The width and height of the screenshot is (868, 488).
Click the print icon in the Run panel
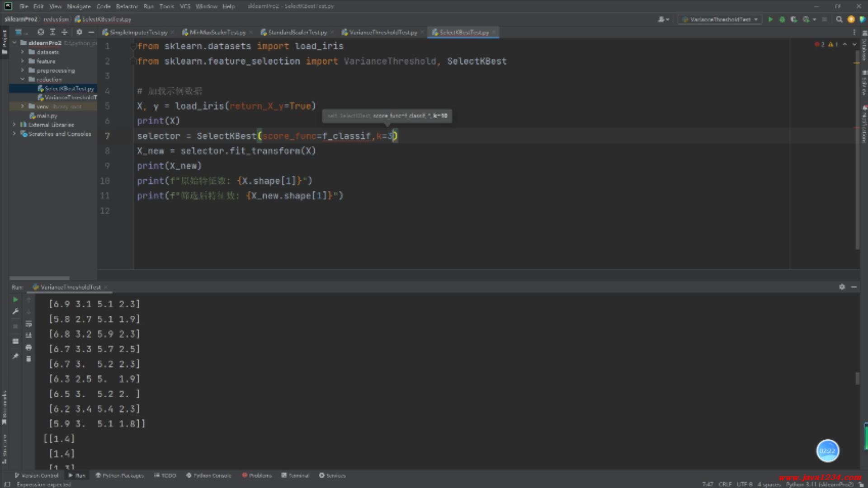pos(28,347)
